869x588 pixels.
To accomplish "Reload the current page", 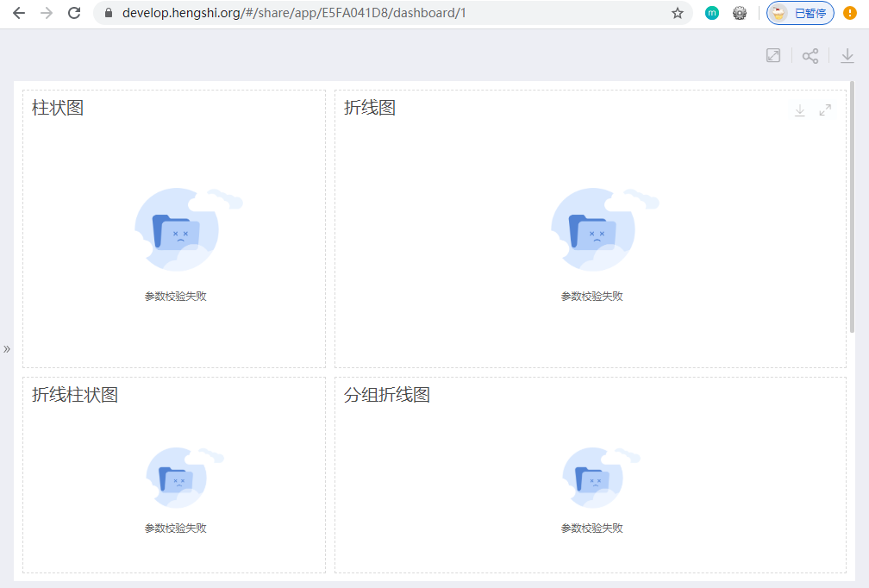I will coord(74,13).
